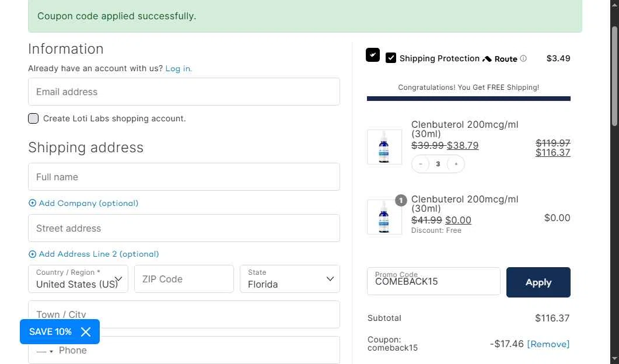This screenshot has width=619, height=364.
Task: Focus the Full name field
Action: (x=184, y=177)
